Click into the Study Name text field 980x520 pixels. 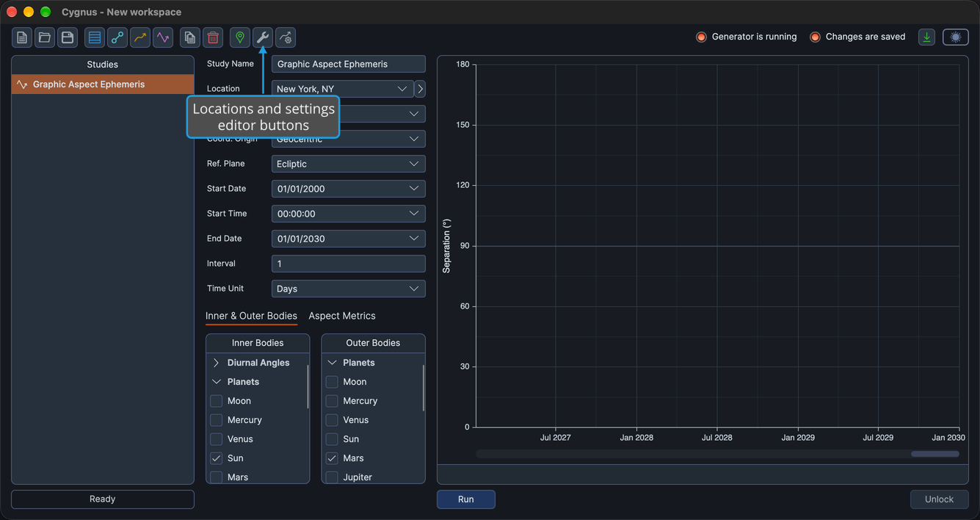(349, 64)
